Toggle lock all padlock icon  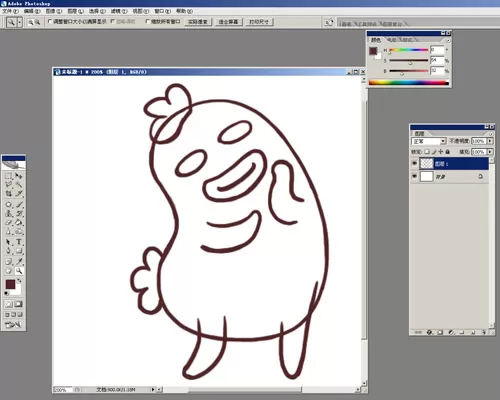(448, 152)
